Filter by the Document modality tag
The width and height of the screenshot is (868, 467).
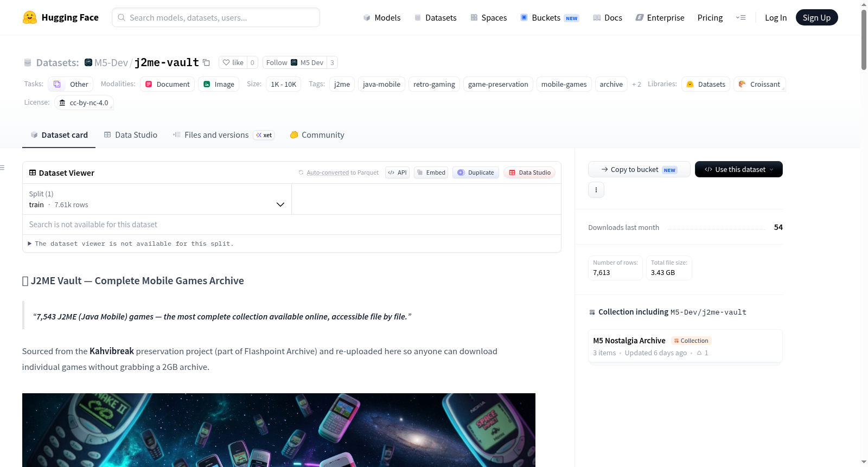167,84
